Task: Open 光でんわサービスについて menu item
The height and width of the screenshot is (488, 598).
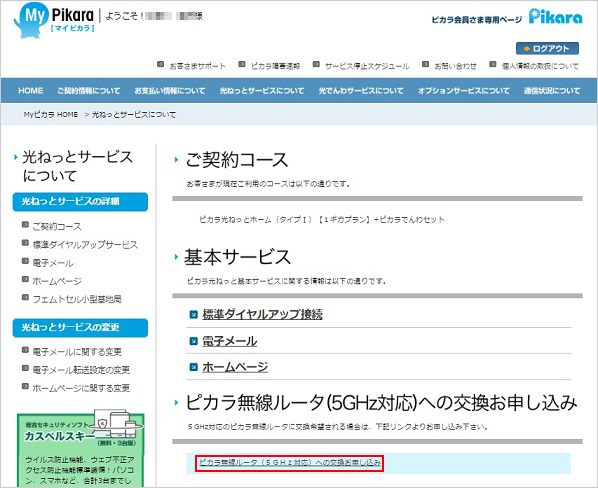Action: [361, 91]
